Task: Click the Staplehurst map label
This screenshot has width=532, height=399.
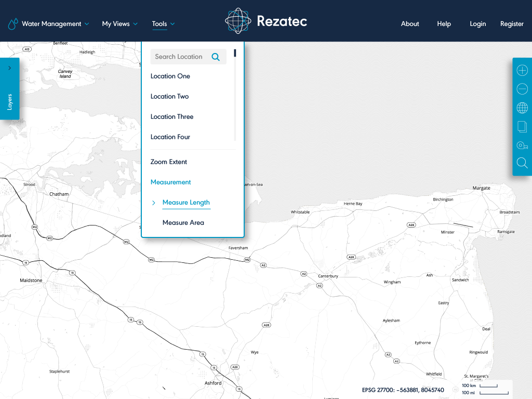Action: tap(59, 371)
